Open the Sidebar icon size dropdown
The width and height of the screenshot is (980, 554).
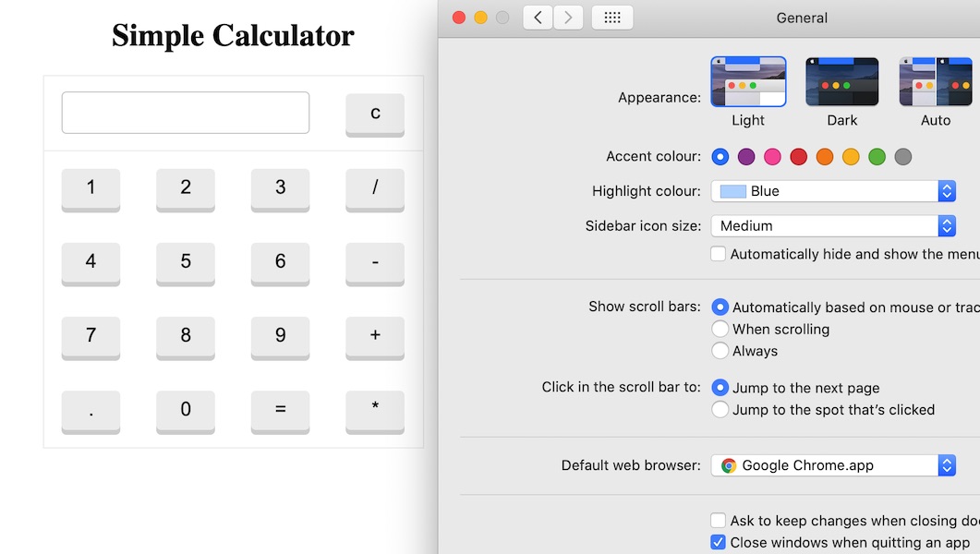pos(833,226)
